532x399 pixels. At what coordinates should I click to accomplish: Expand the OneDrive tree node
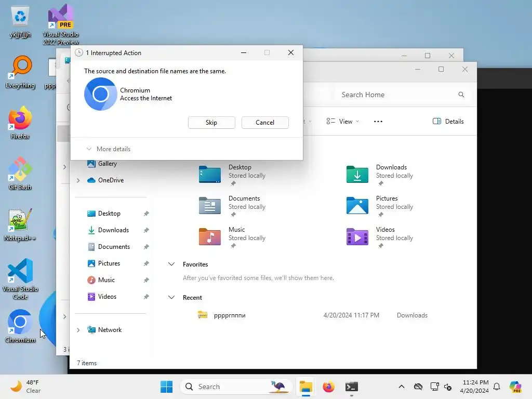(78, 180)
